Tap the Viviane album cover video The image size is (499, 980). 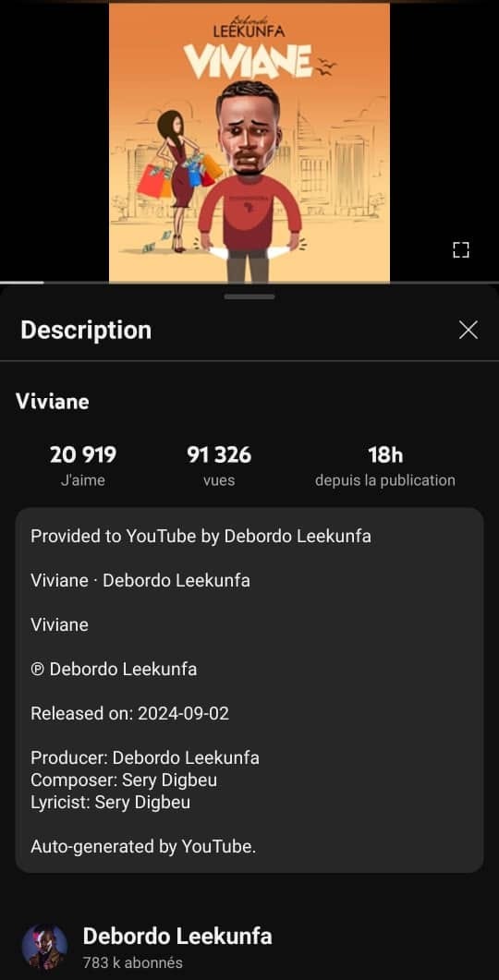[249, 142]
